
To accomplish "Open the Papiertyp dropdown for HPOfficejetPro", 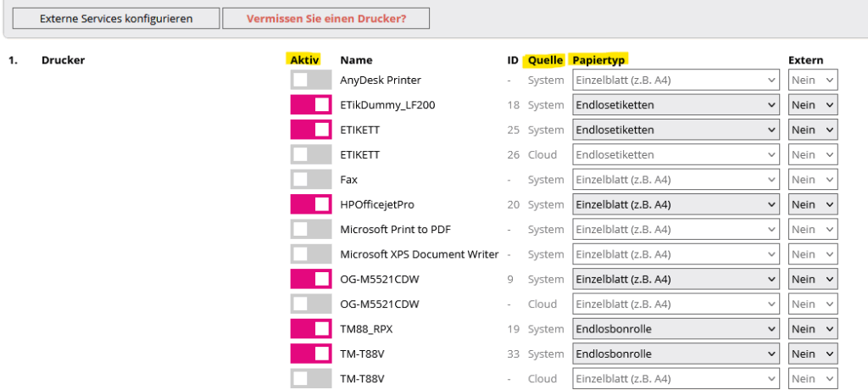I will tap(676, 204).
